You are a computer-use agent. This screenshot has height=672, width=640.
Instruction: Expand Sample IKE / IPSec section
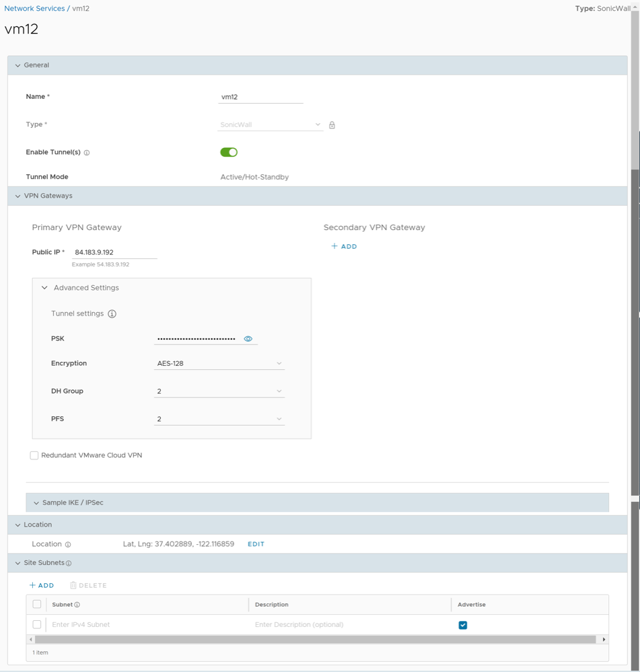point(37,503)
